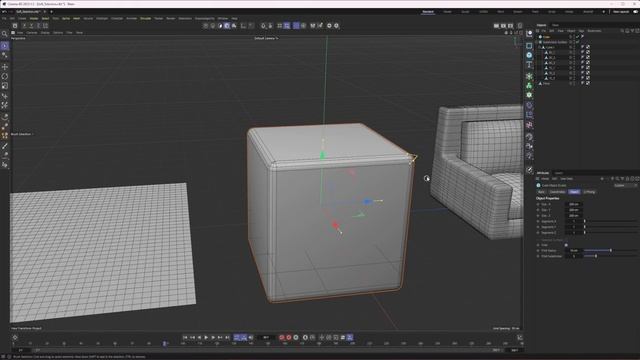Step to the previous frame
This screenshot has height=360, width=640.
coord(199,338)
